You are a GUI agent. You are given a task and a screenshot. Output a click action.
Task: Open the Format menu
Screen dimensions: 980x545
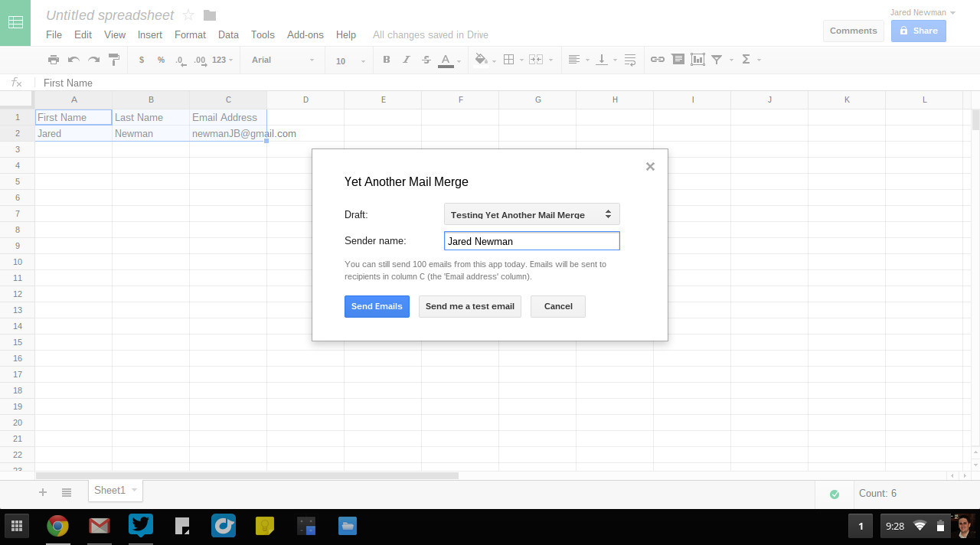click(x=190, y=34)
